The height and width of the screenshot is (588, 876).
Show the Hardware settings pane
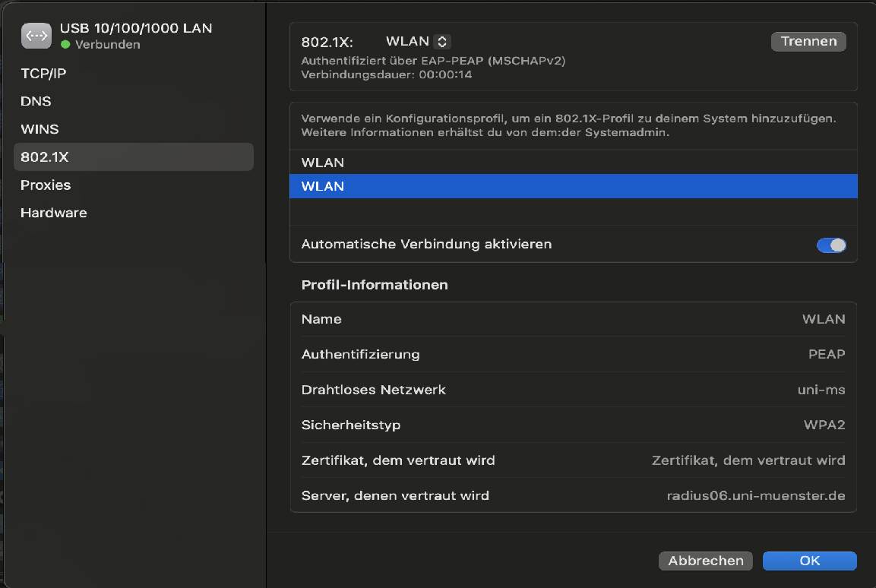coord(54,213)
